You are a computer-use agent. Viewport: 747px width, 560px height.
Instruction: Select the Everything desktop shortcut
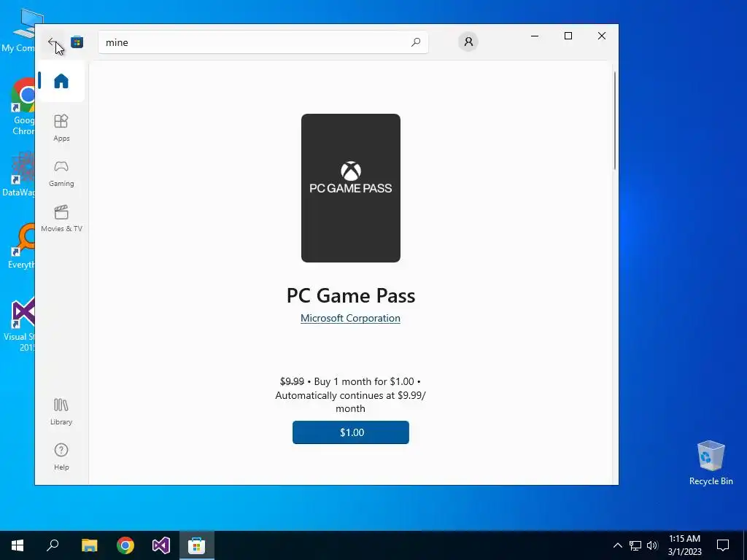pyautogui.click(x=21, y=246)
